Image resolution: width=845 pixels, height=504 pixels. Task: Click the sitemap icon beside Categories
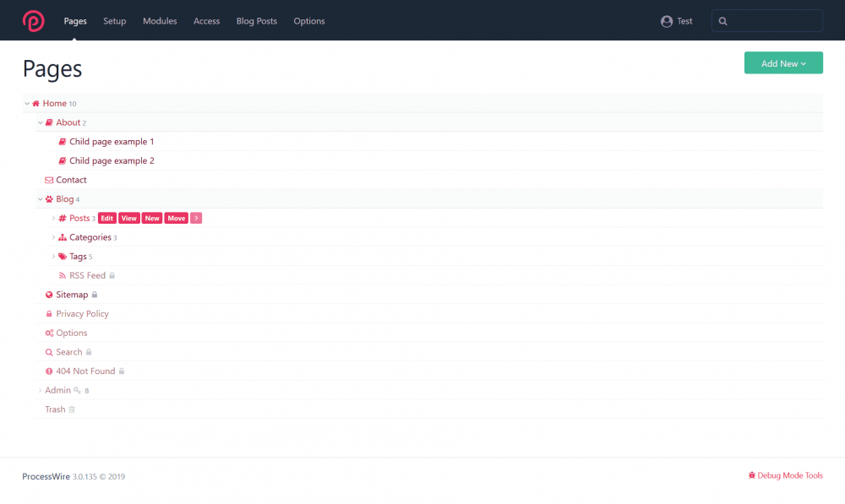(x=63, y=237)
